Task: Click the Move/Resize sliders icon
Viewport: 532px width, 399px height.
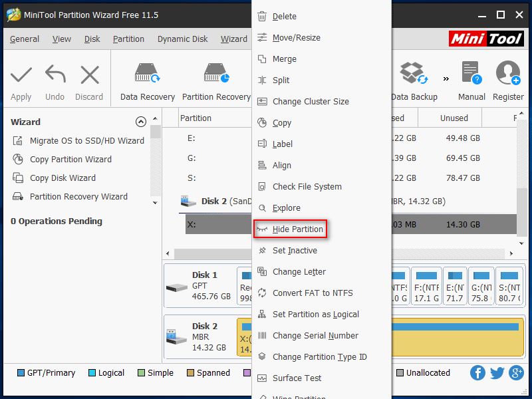Action: point(262,37)
